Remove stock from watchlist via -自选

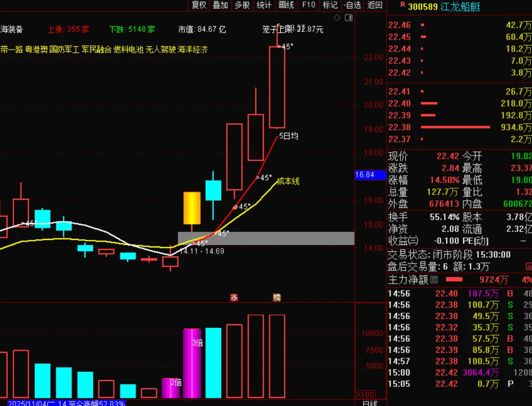click(x=352, y=6)
